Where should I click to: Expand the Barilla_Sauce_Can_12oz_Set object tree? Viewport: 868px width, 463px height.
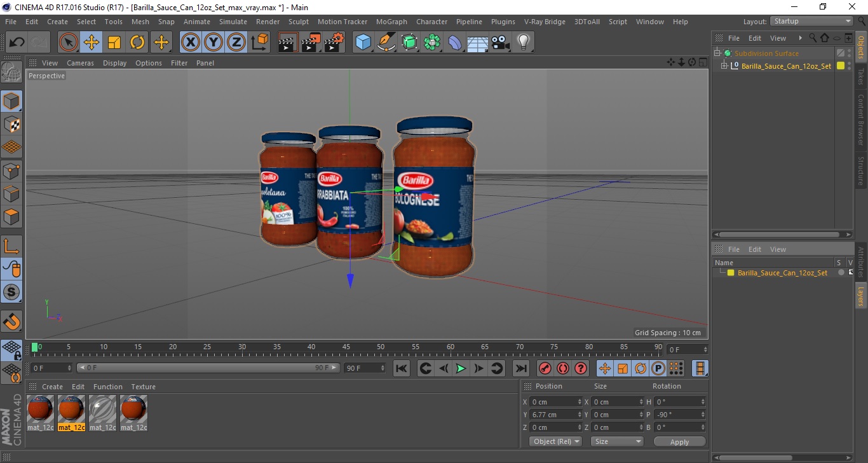pos(724,66)
